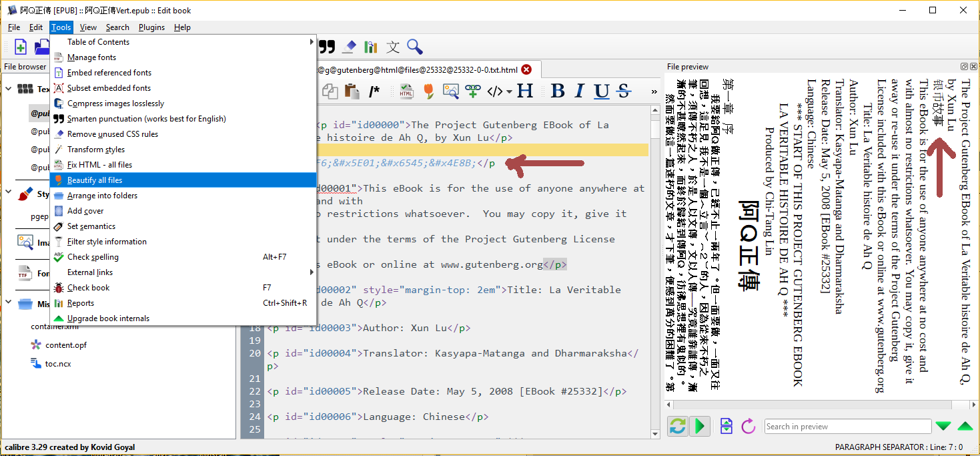The height and width of the screenshot is (456, 980).
Task: Click the magnifier search icon in main toolbar
Action: tap(415, 47)
